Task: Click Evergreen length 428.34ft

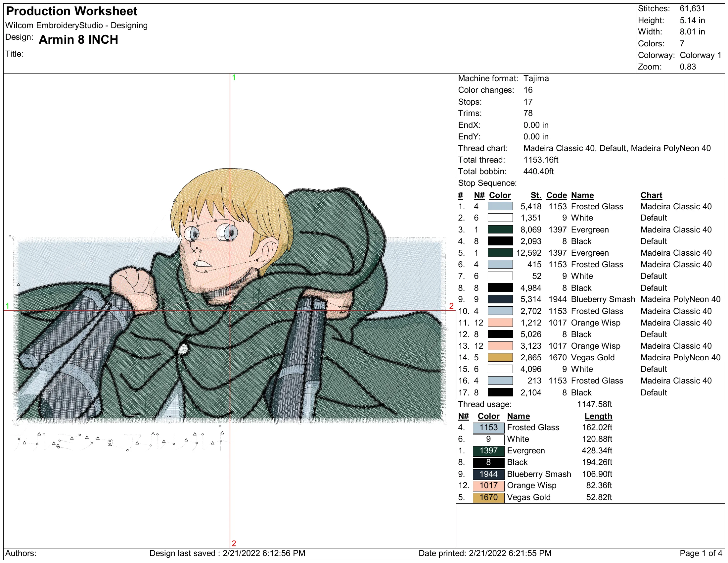Action: click(x=597, y=451)
